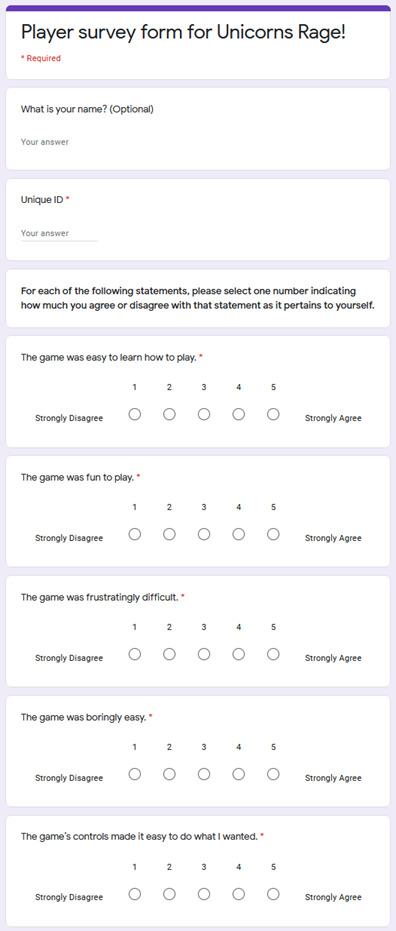Select 5 for boringly easy statement
Image resolution: width=396 pixels, height=931 pixels.
coord(273,774)
